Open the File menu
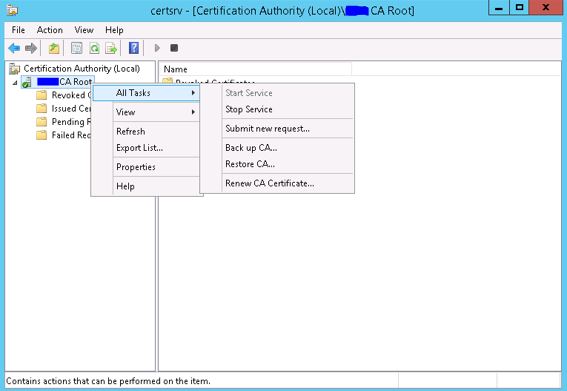The width and height of the screenshot is (567, 391). tap(18, 30)
